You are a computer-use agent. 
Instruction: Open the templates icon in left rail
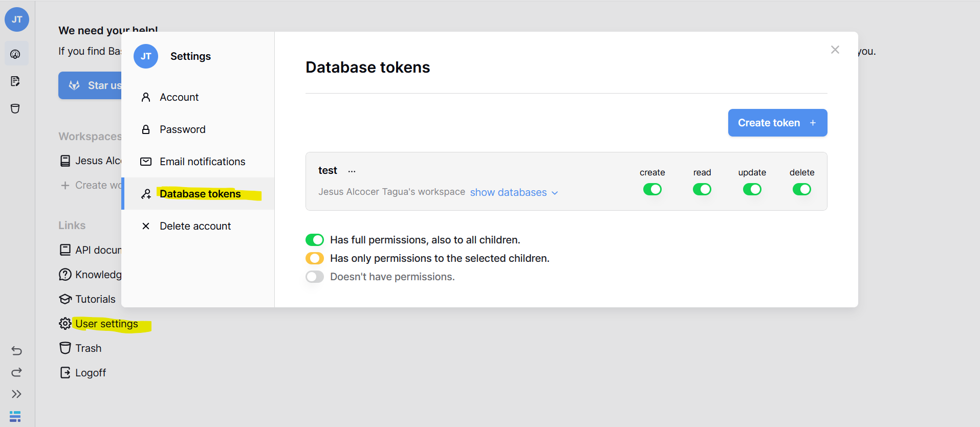tap(15, 81)
